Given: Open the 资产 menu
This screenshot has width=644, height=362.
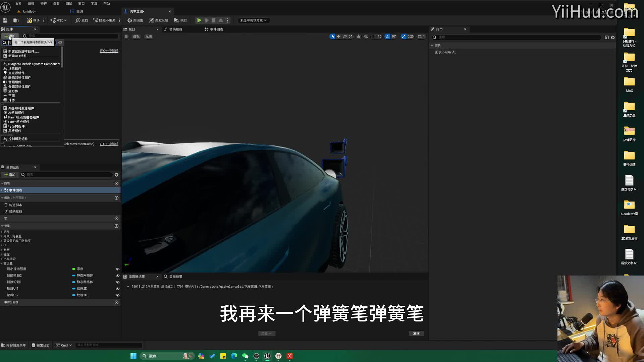Looking at the screenshot, I should (44, 4).
